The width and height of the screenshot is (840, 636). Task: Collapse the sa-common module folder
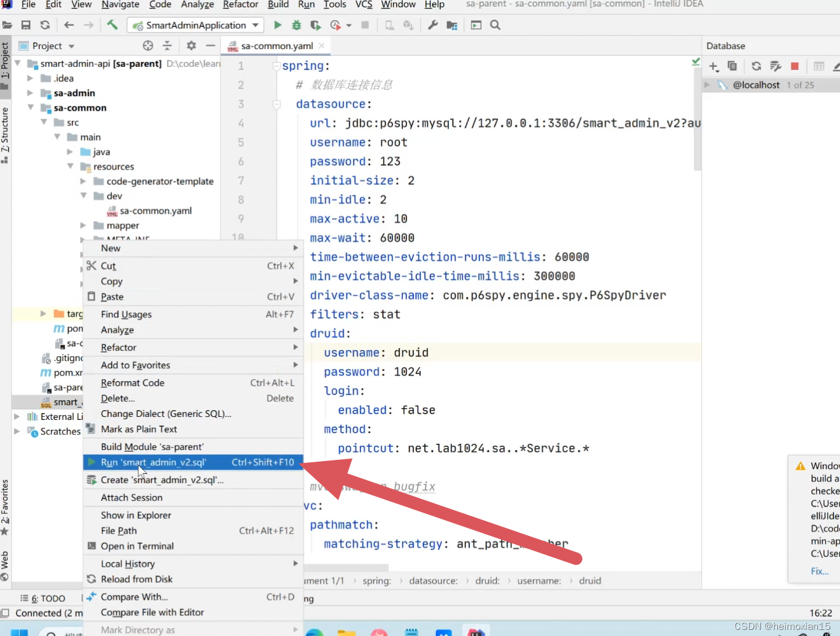tap(31, 107)
